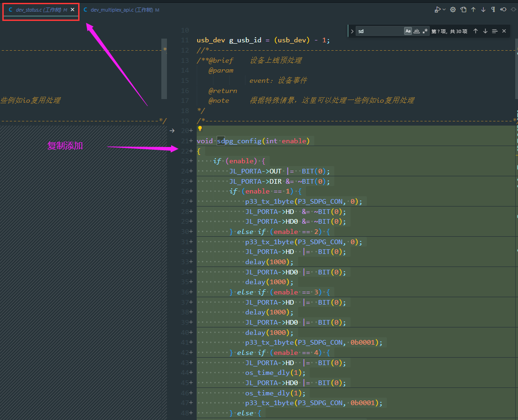Toggle whitespace display with the pilcrow icon
518x420 pixels.
[493, 10]
